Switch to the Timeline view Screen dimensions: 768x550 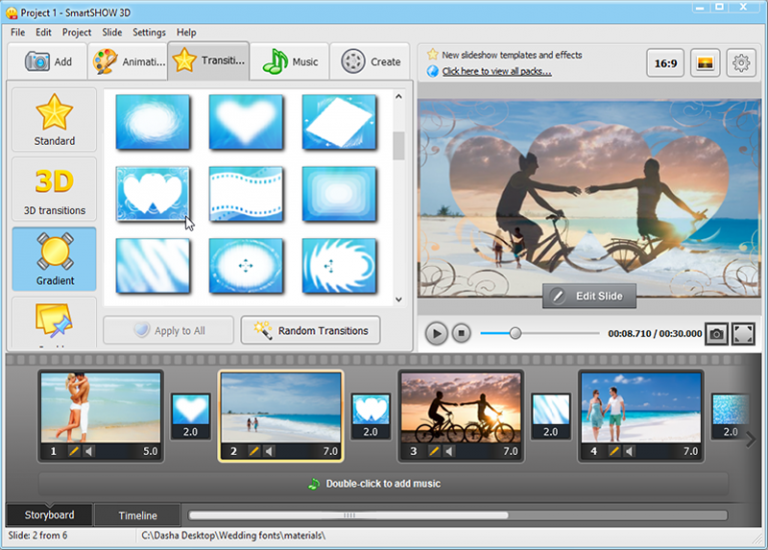point(138,515)
